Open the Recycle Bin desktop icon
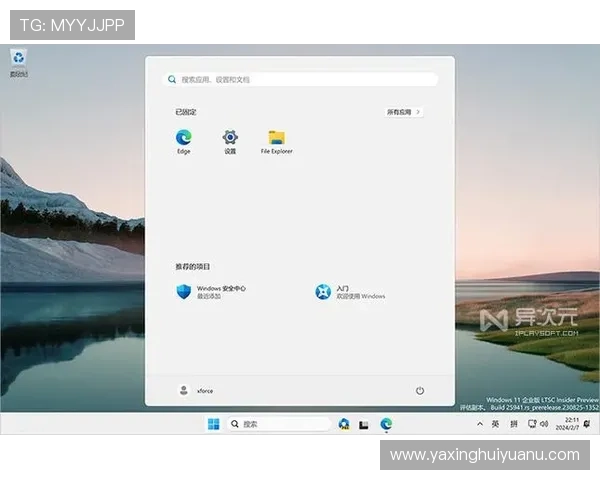 click(x=18, y=63)
